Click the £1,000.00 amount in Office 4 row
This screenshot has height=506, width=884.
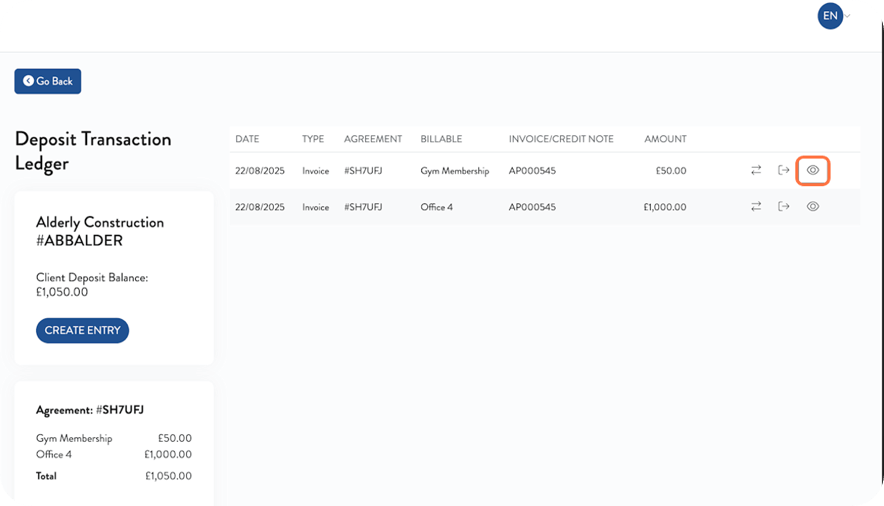[664, 207]
